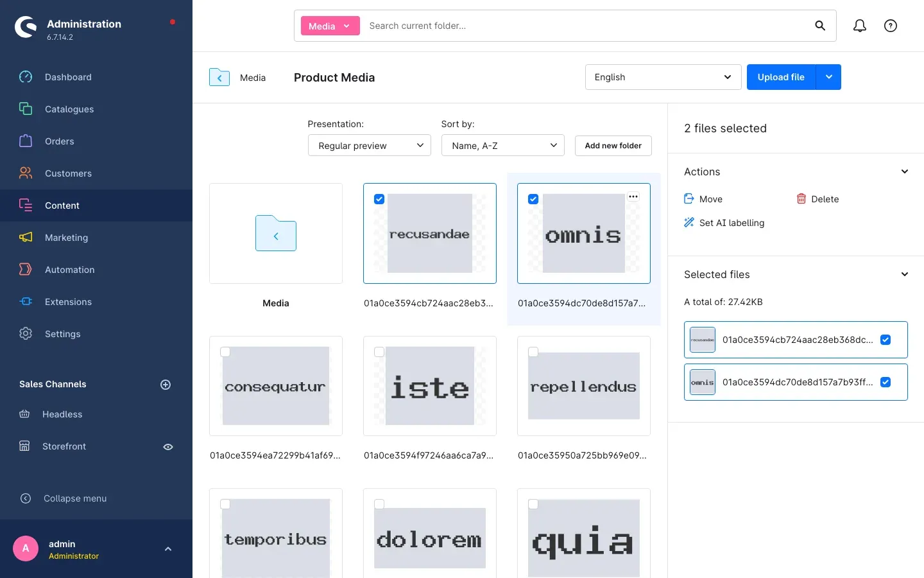Image resolution: width=924 pixels, height=578 pixels.
Task: Check the iste image checkbox
Action: [379, 352]
